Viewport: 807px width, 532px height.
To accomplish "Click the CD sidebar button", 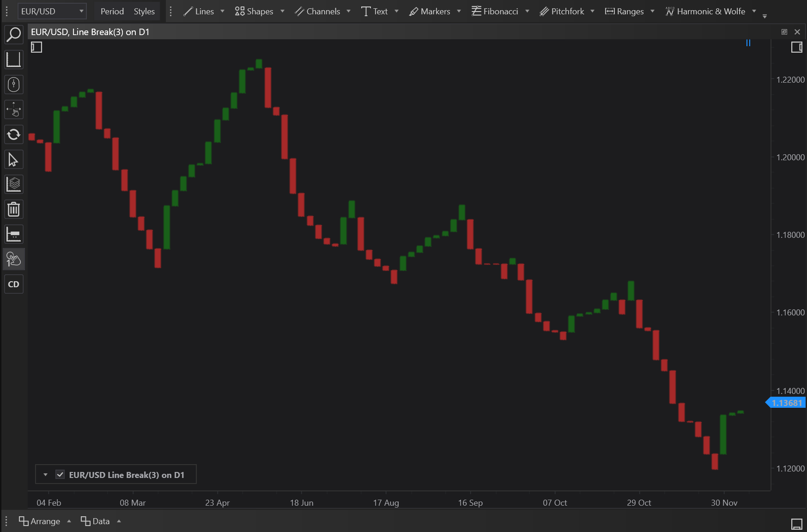I will (x=14, y=284).
